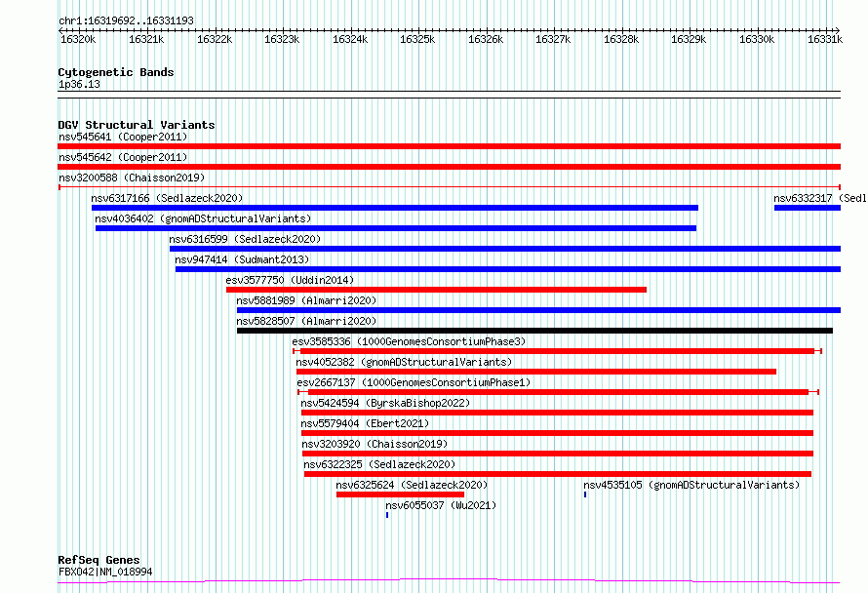Click the red bar of esv3585336

coord(557,351)
